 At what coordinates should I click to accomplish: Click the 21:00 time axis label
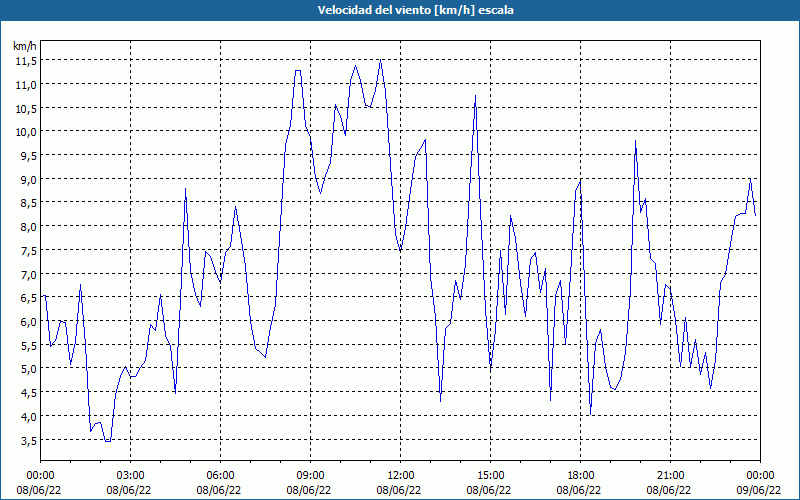click(x=670, y=476)
